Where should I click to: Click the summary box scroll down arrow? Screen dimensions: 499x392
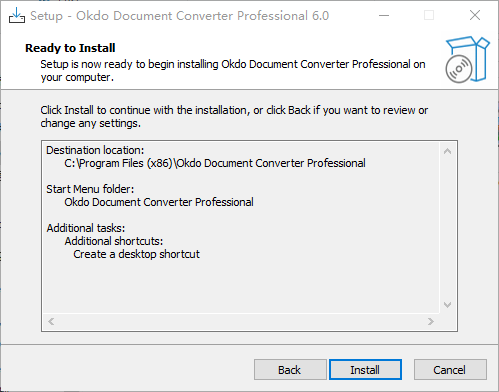click(447, 305)
